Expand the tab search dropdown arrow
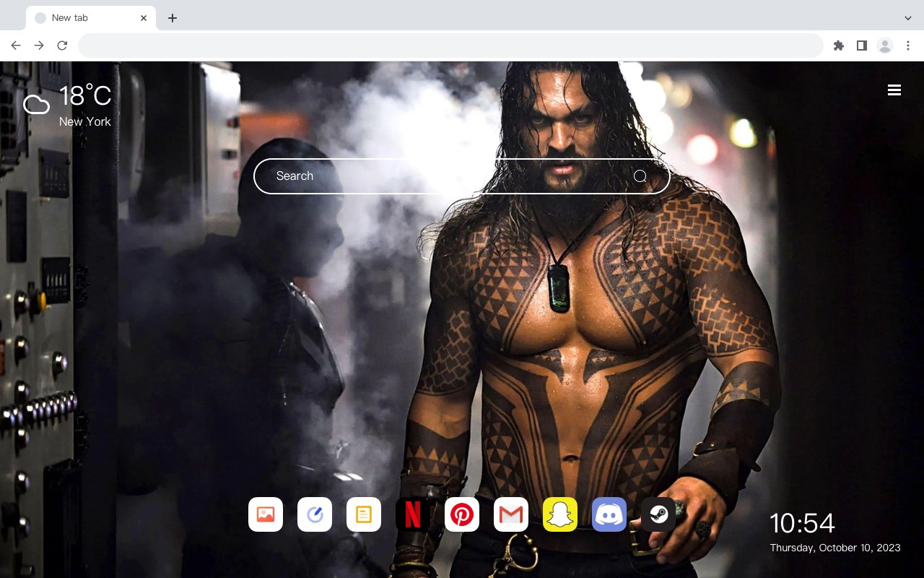924x578 pixels. click(908, 18)
